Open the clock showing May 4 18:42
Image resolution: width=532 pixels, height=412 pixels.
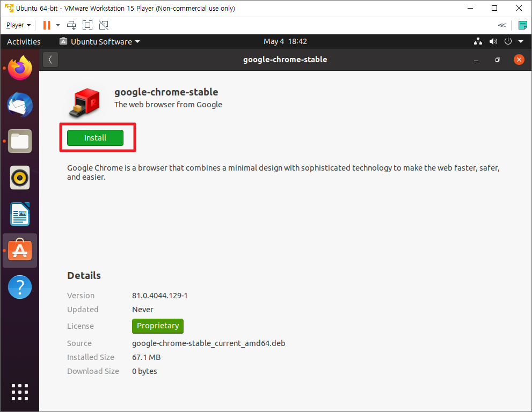pyautogui.click(x=285, y=41)
